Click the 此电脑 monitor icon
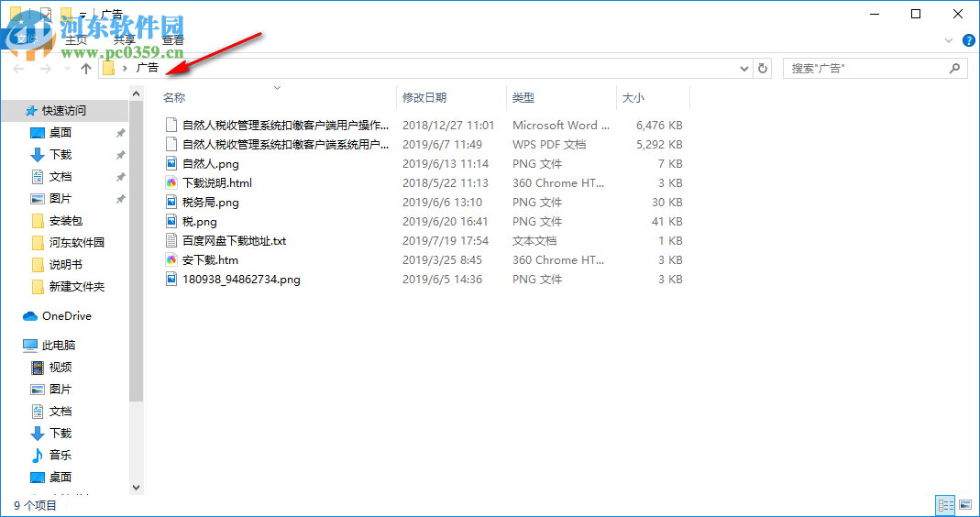 (x=30, y=345)
